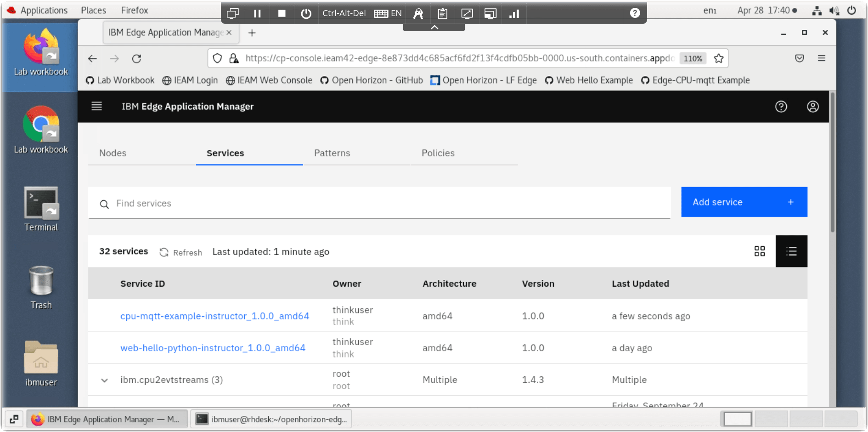Go forward with Firefox forward arrow
Screen dimensions: 868x432
[x=114, y=58]
